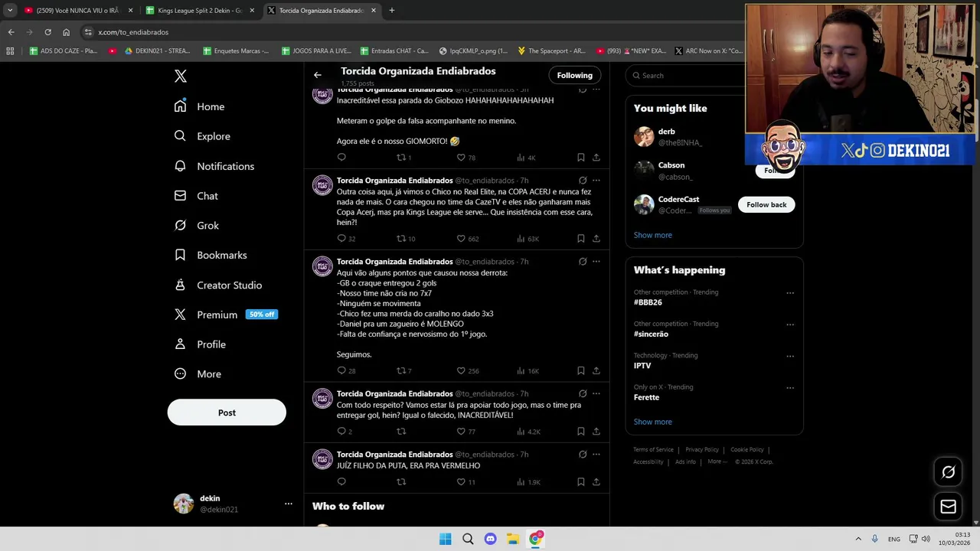Like the post with 77 likes

coord(461,431)
